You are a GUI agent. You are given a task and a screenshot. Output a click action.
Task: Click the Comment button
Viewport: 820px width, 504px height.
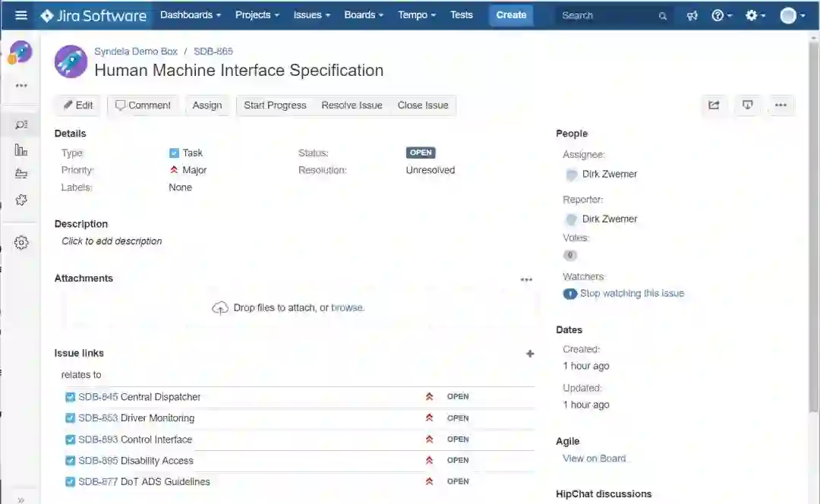click(x=143, y=105)
